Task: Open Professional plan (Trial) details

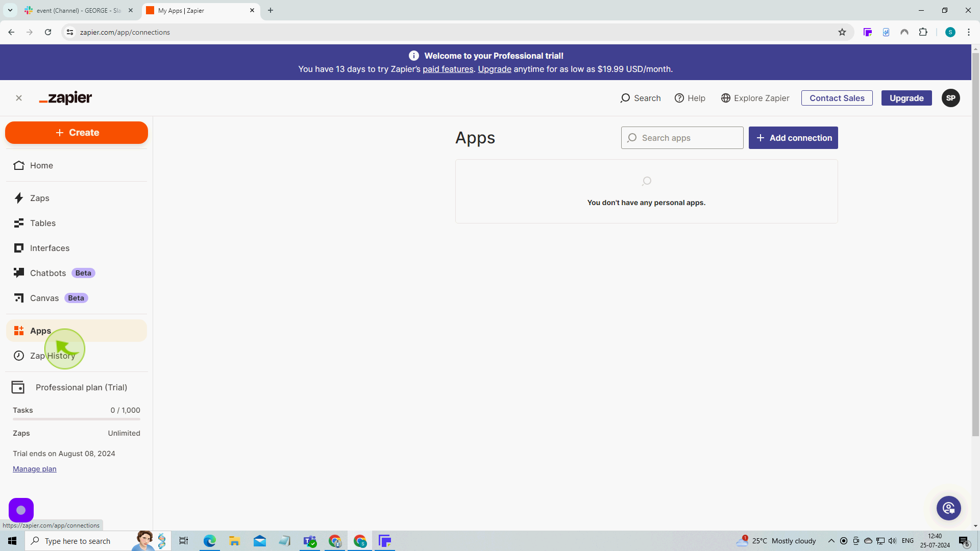Action: (77, 388)
